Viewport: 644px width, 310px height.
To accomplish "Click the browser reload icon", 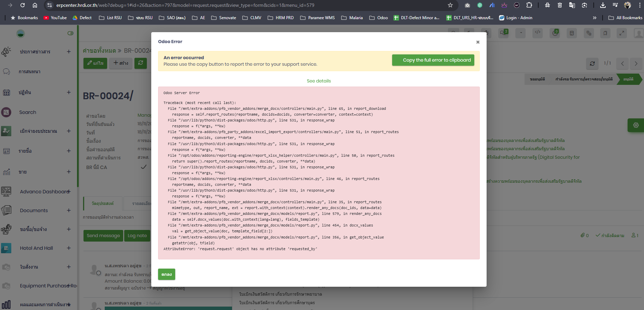I will (23, 5).
